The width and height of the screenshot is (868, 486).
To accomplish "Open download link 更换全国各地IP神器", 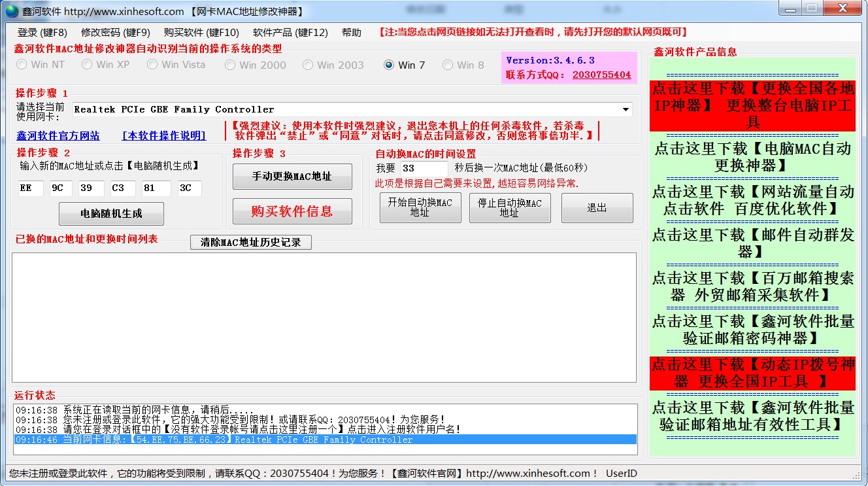I will [x=752, y=105].
